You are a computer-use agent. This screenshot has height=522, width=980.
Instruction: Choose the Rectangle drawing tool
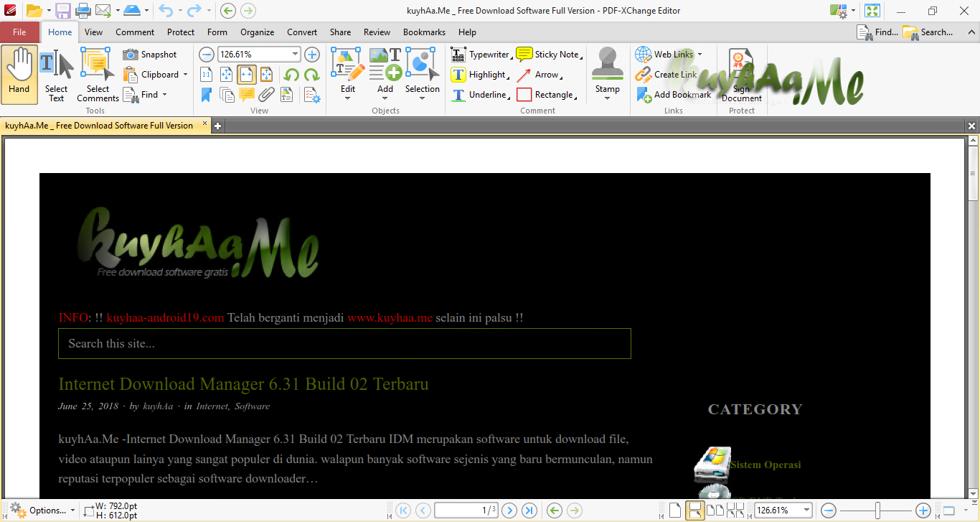tap(547, 95)
